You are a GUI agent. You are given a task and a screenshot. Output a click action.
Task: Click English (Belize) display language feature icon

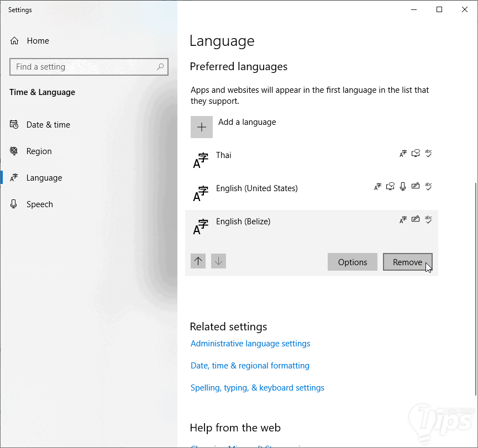point(403,219)
